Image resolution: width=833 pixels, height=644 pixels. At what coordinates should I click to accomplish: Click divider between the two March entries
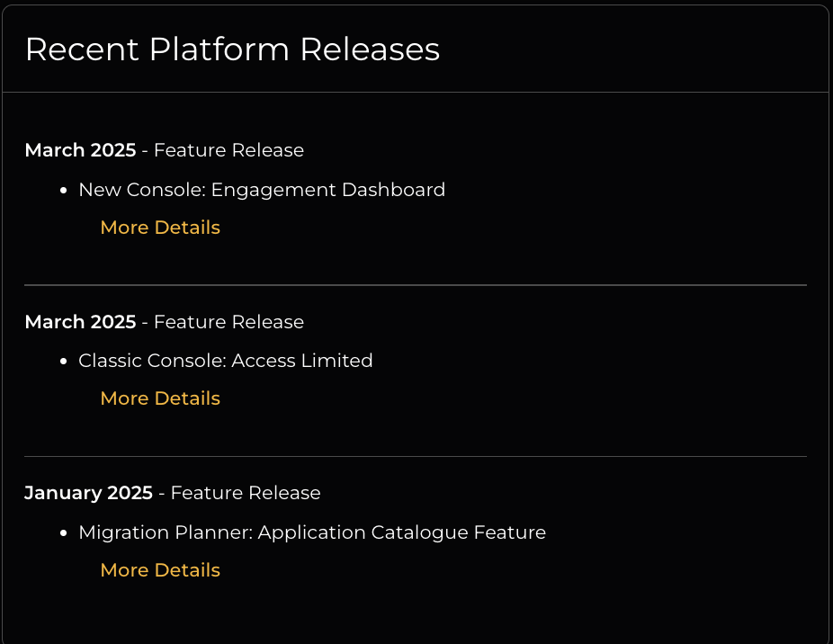[x=416, y=285]
